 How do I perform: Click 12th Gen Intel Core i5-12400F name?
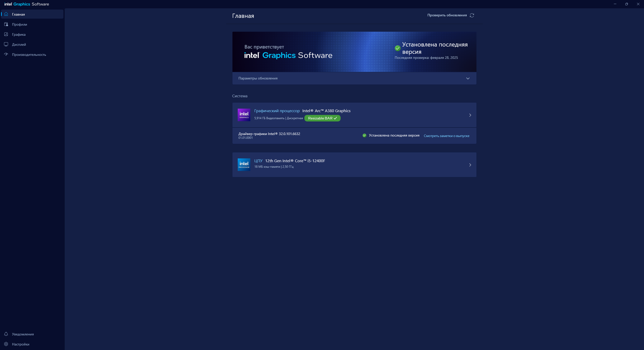click(295, 161)
